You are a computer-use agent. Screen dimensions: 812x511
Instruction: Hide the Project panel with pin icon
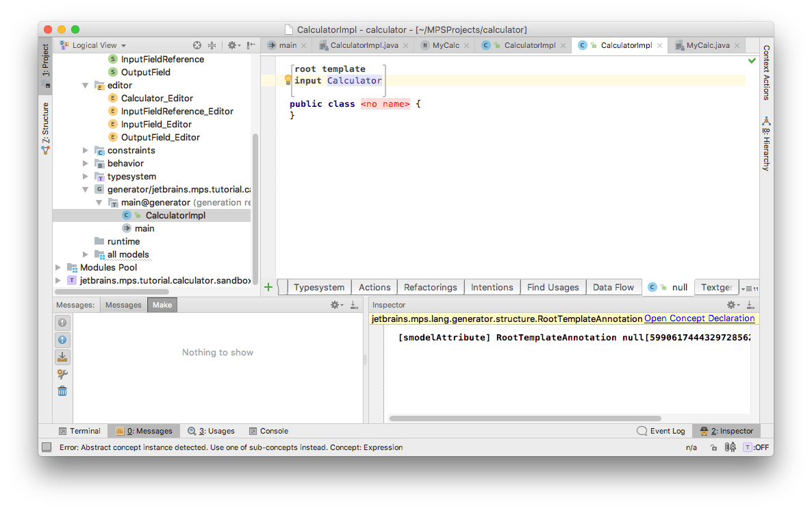252,45
